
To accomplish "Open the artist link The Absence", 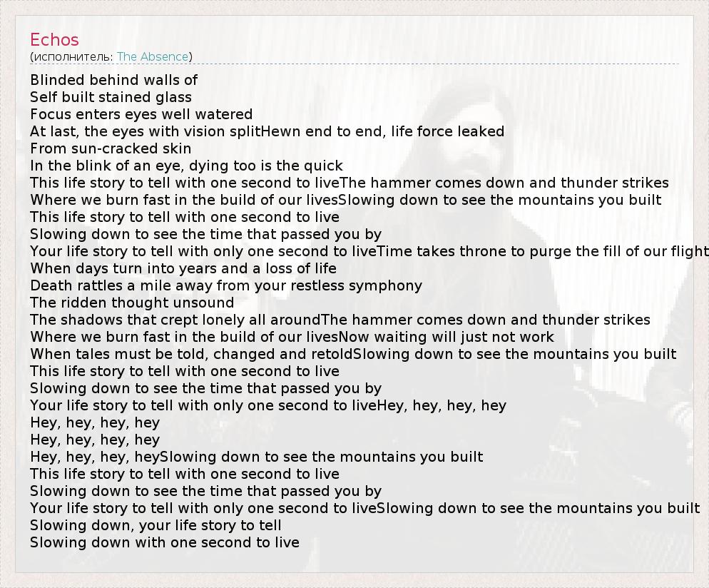I will (153, 56).
